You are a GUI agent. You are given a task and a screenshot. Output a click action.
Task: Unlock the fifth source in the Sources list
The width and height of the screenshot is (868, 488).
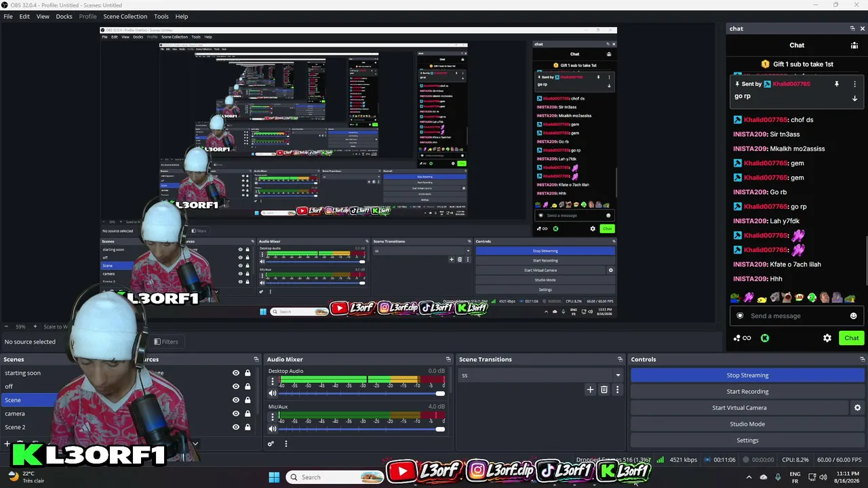click(248, 427)
